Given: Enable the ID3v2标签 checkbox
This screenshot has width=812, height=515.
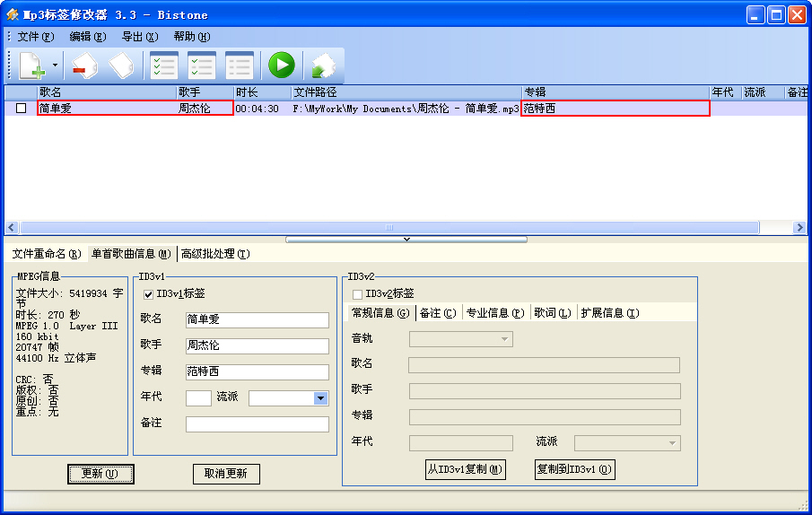Looking at the screenshot, I should (x=358, y=293).
